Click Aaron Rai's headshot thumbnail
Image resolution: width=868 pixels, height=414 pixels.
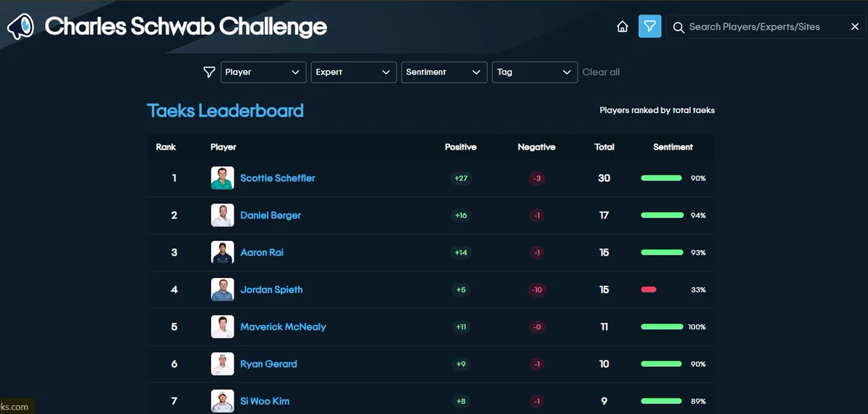[223, 253]
